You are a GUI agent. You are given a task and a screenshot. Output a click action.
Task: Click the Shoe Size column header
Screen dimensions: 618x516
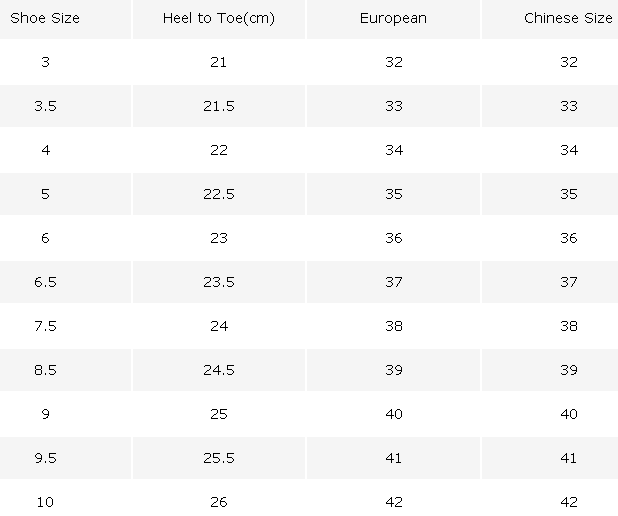point(45,18)
